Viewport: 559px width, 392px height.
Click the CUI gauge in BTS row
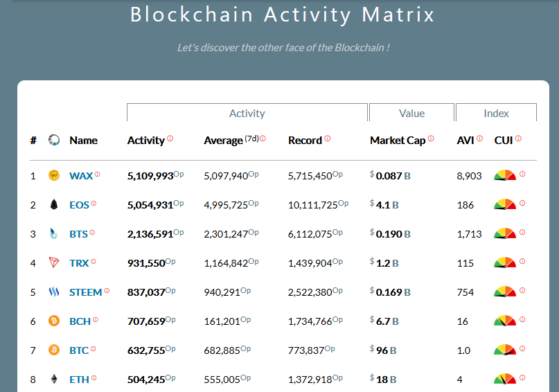pyautogui.click(x=505, y=233)
